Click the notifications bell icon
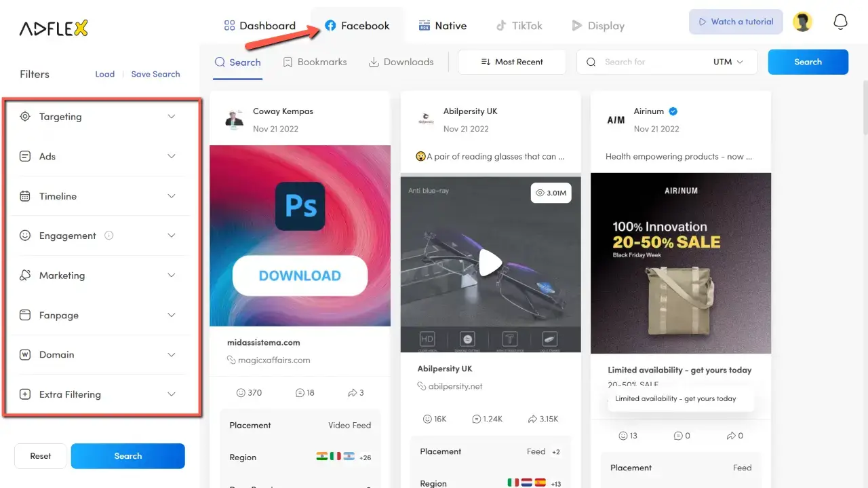Image resolution: width=868 pixels, height=488 pixels. [840, 21]
